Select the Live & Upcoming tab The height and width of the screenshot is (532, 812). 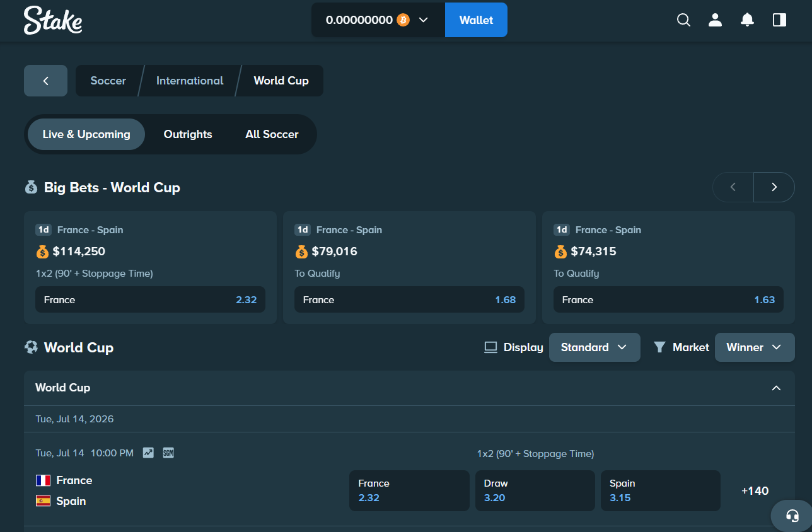pos(86,134)
